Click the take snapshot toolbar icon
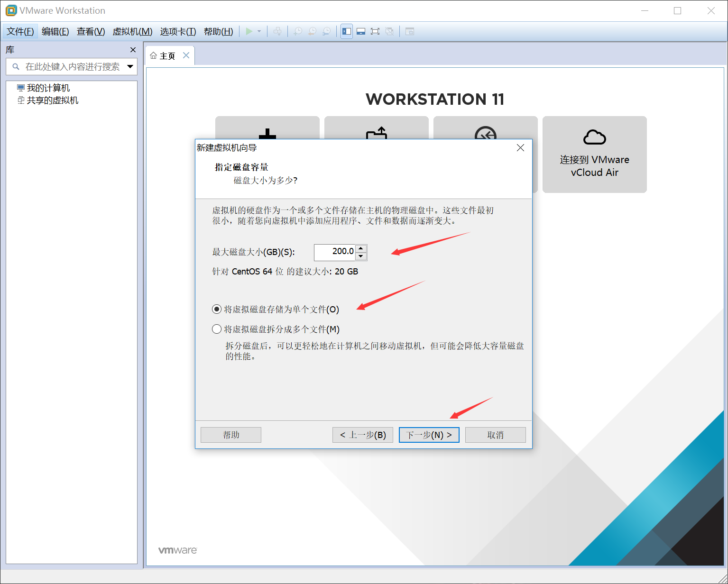The height and width of the screenshot is (584, 728). click(x=298, y=31)
